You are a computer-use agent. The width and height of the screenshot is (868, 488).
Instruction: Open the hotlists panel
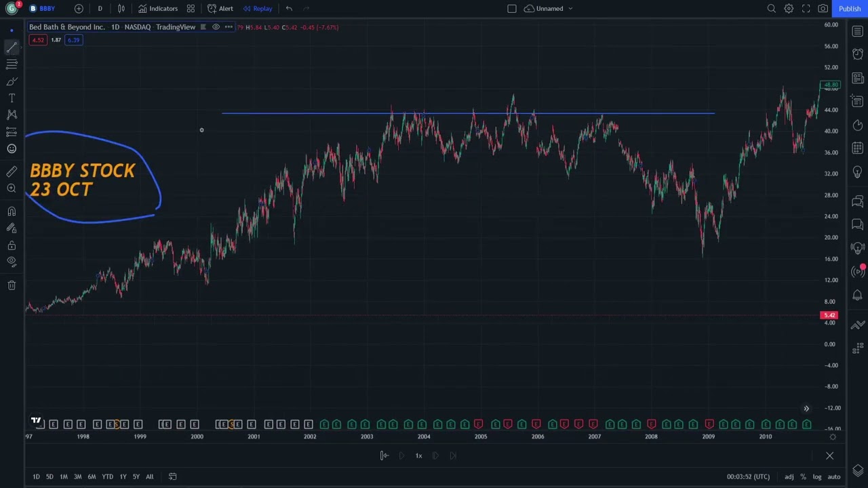858,125
